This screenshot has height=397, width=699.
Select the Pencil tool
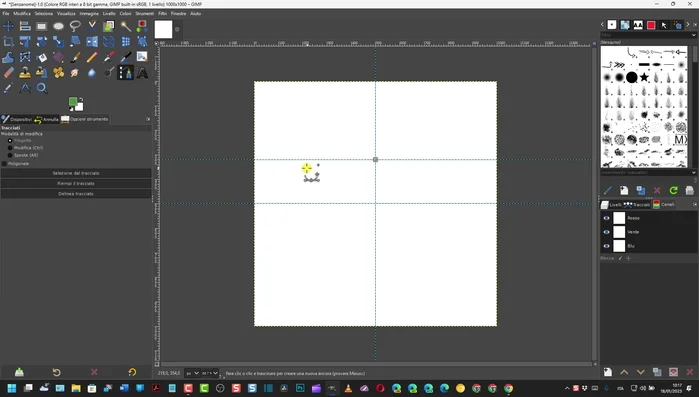pyautogui.click(x=92, y=57)
